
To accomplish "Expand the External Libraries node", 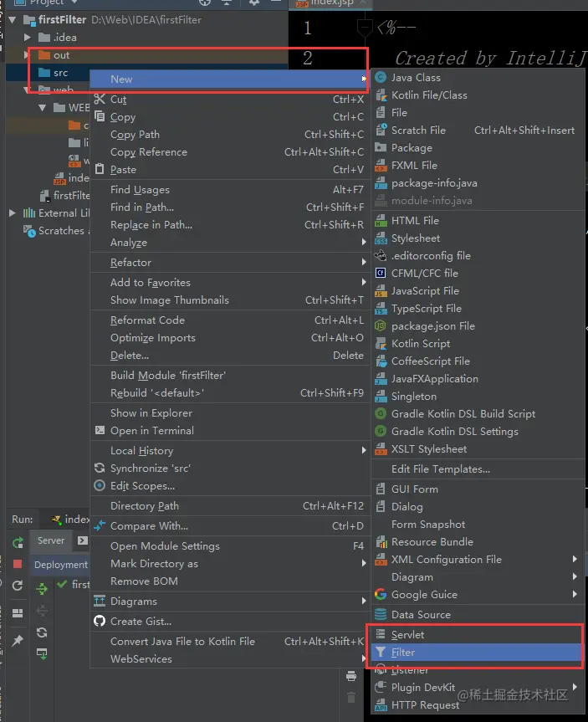I will 13,213.
